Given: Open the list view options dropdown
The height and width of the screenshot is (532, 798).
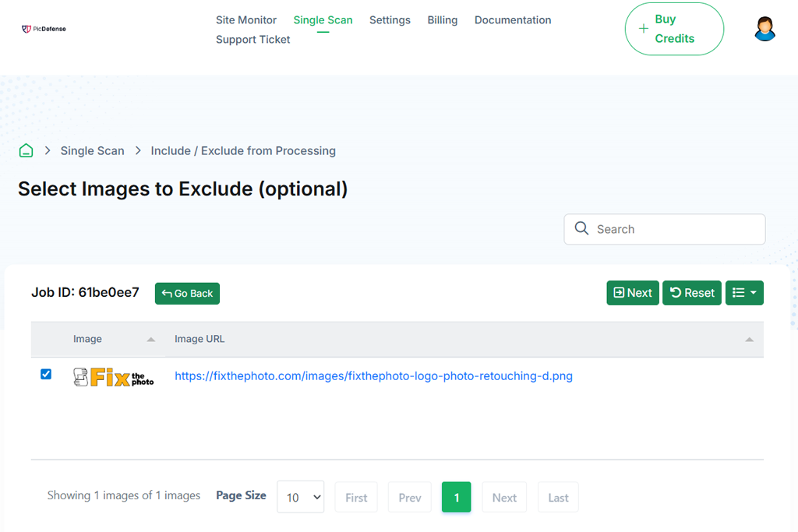Looking at the screenshot, I should pyautogui.click(x=744, y=293).
